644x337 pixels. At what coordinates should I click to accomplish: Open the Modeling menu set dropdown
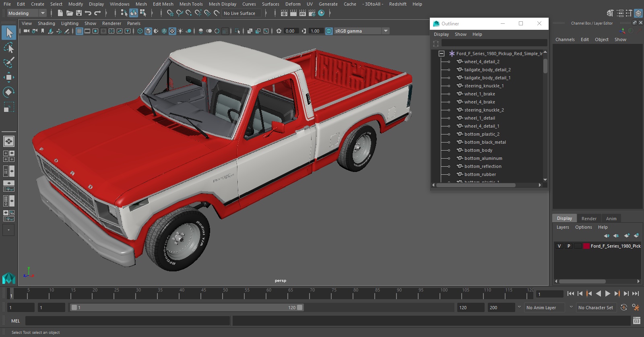[27, 13]
